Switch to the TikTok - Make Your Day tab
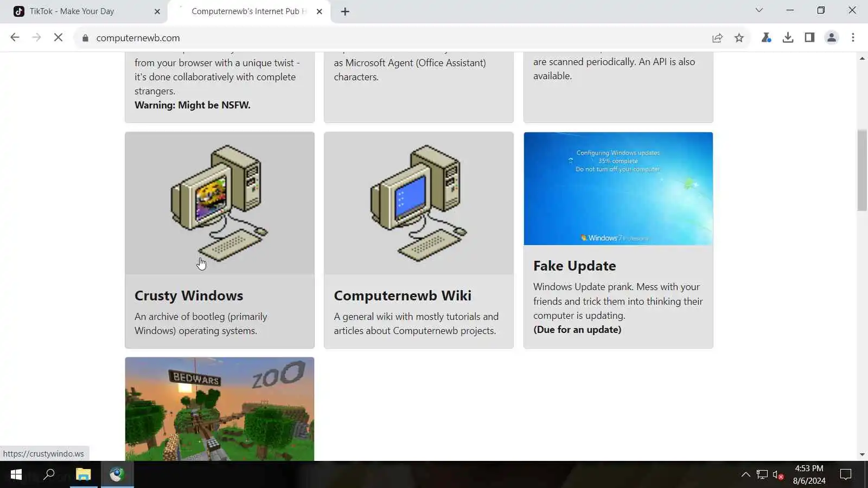The width and height of the screenshot is (868, 488). click(x=87, y=11)
